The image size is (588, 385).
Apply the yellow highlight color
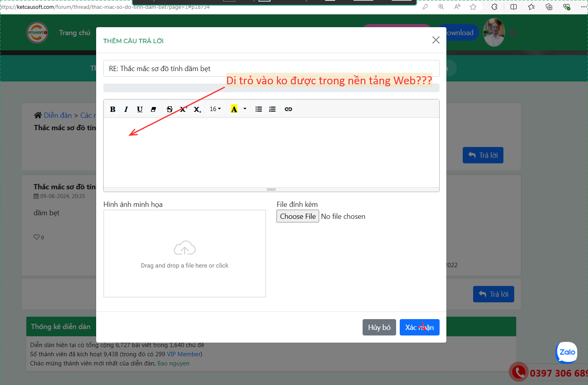234,109
